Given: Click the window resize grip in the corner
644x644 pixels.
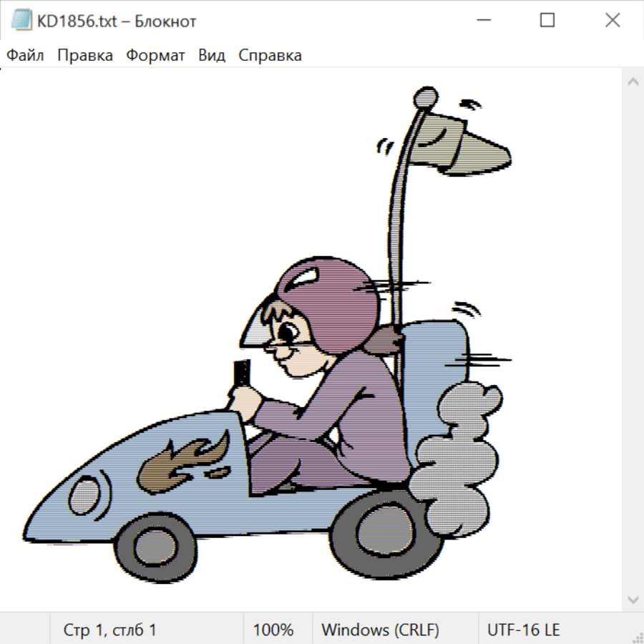Looking at the screenshot, I should pyautogui.click(x=637, y=637).
